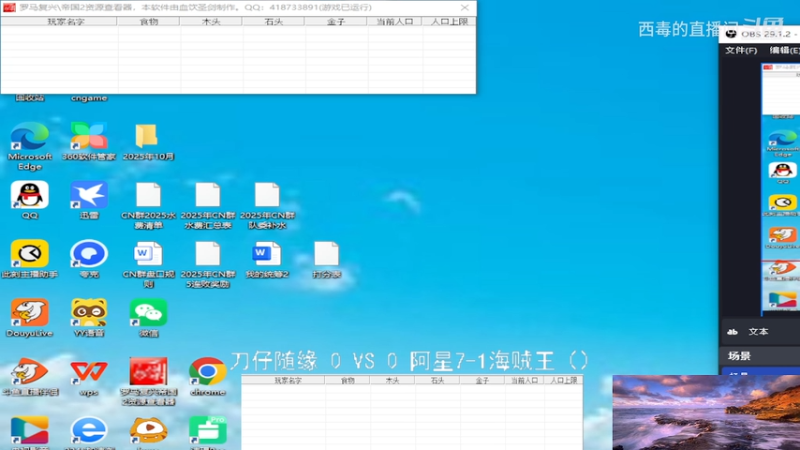Click the 场景 panel header in OBS
Screen dimensions: 800x450
click(x=739, y=356)
